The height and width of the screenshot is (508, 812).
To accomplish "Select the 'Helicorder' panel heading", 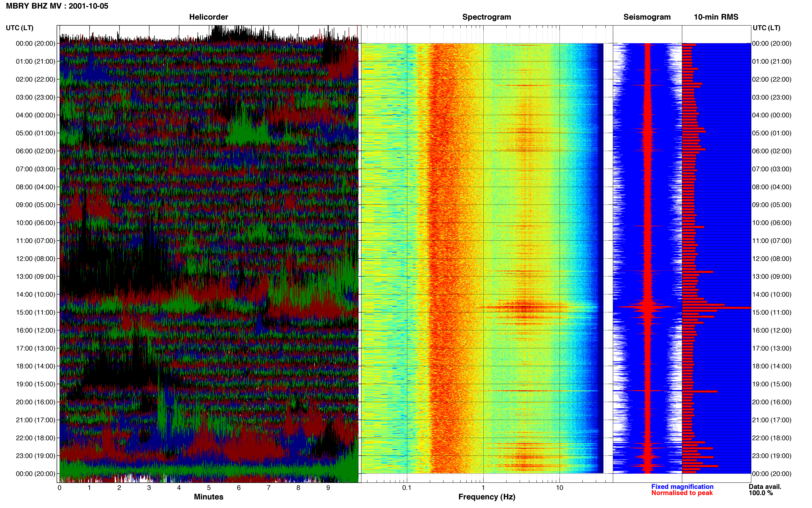I will click(x=209, y=17).
